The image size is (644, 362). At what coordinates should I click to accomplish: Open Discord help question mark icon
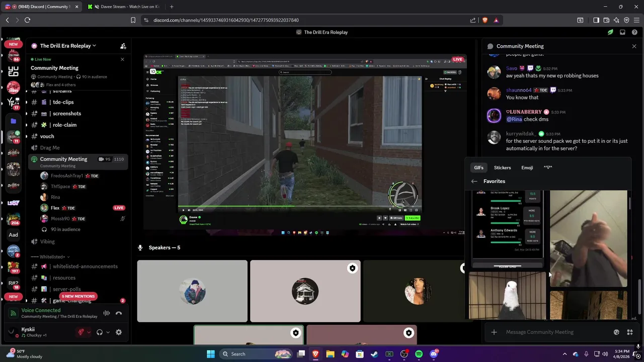click(x=634, y=32)
